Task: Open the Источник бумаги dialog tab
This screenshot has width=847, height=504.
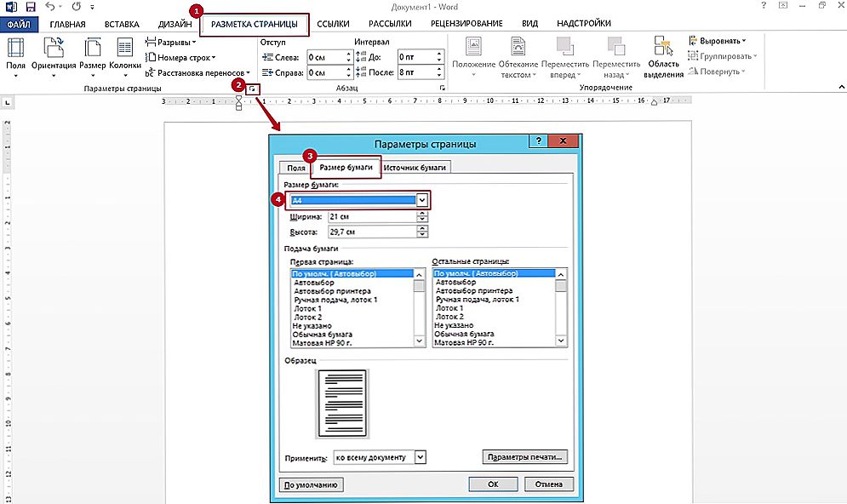Action: (x=415, y=168)
